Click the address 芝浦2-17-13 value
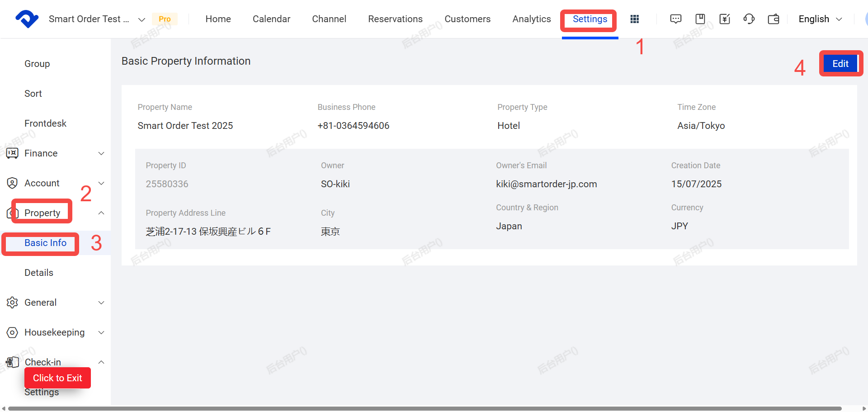 tap(208, 232)
